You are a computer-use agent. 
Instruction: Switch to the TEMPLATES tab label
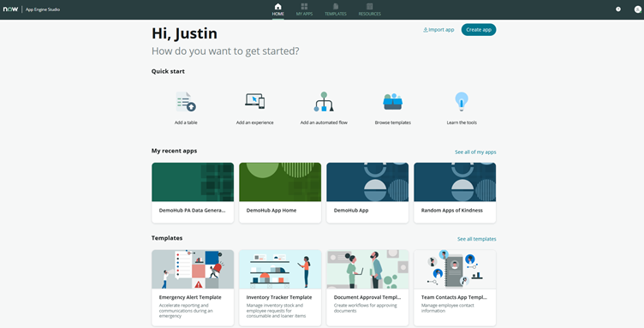click(336, 14)
